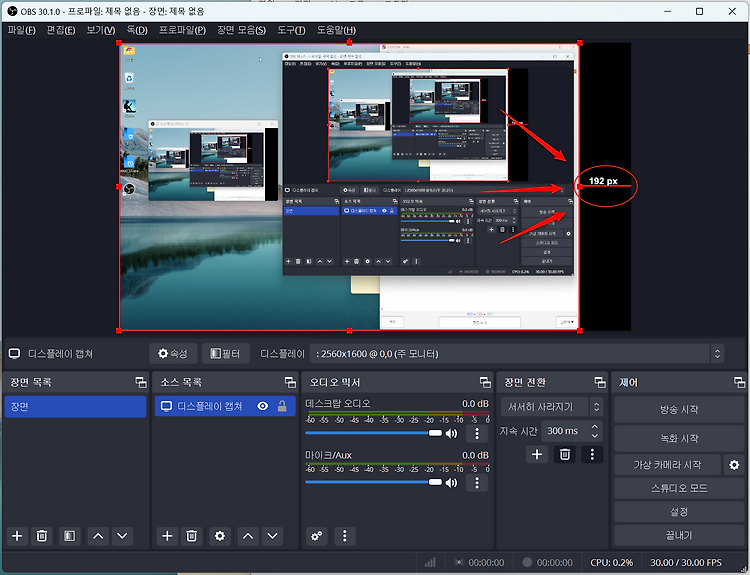Mute 마이크/Aux speaker icon
This screenshot has width=750, height=575.
pyautogui.click(x=452, y=482)
